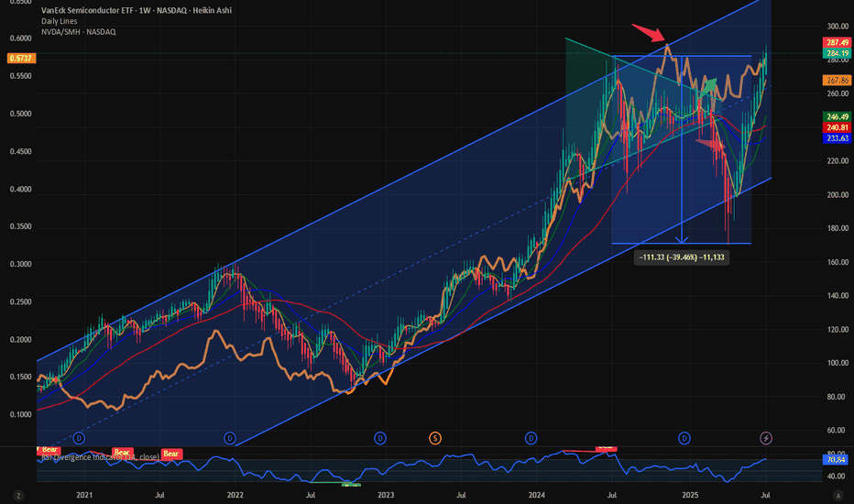Click the dividend marker above 2022

[230, 438]
